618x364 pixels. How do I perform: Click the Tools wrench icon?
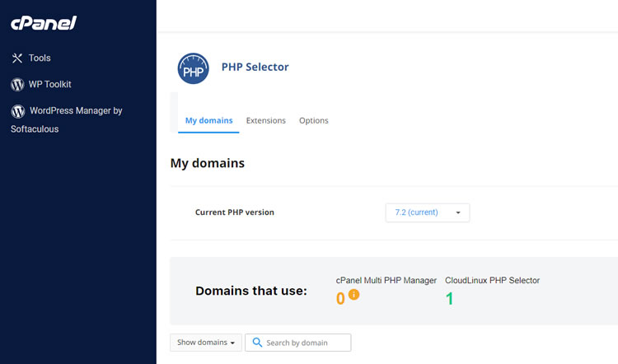click(x=17, y=58)
